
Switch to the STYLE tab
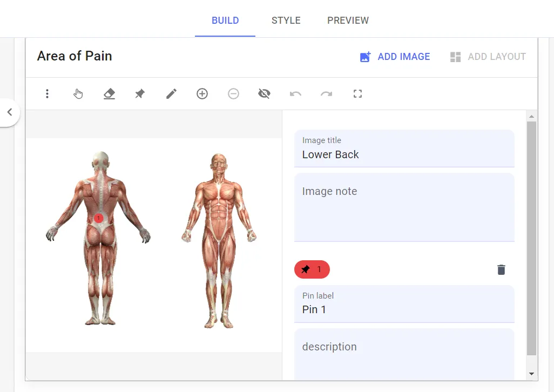286,21
